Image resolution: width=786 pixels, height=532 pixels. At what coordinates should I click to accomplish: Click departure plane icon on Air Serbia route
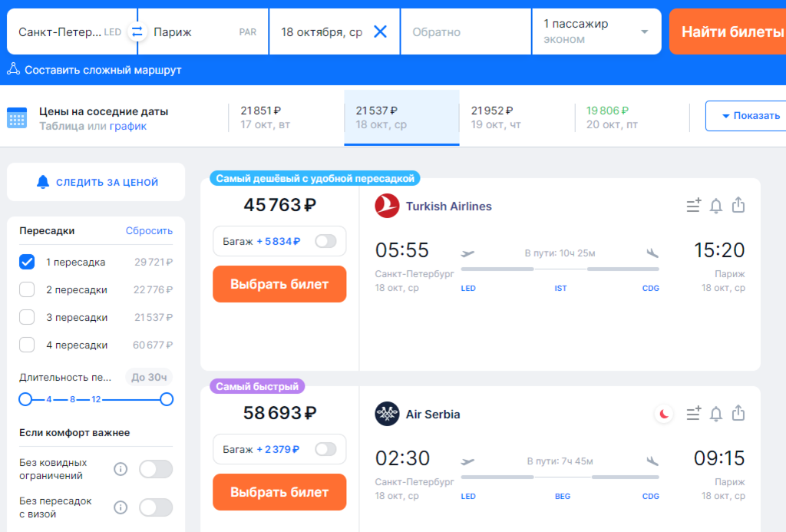467,461
